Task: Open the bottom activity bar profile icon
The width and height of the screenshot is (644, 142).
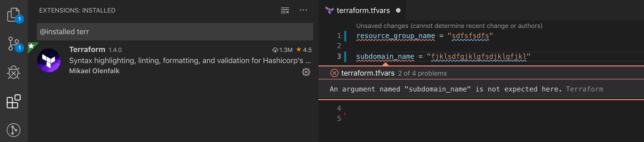Action: [14, 130]
